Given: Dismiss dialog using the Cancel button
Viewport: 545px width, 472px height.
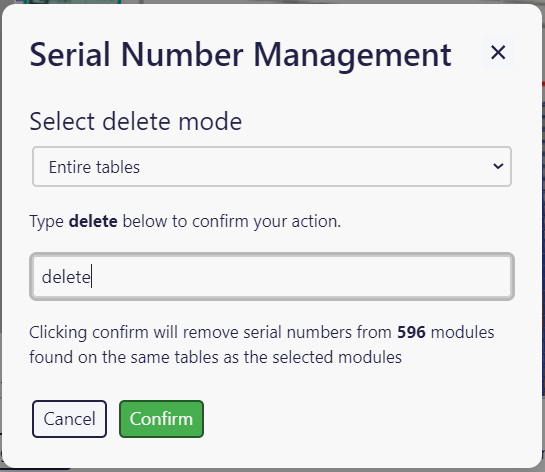Looking at the screenshot, I should (70, 419).
